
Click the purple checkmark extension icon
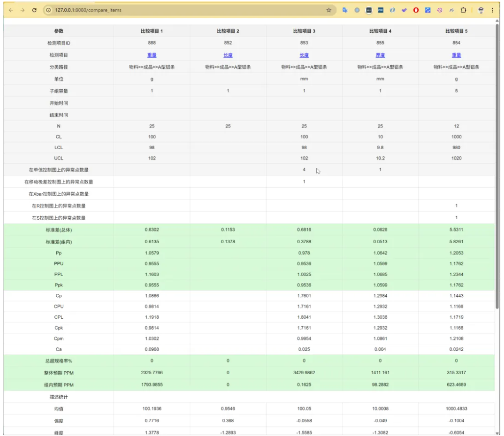(x=404, y=10)
